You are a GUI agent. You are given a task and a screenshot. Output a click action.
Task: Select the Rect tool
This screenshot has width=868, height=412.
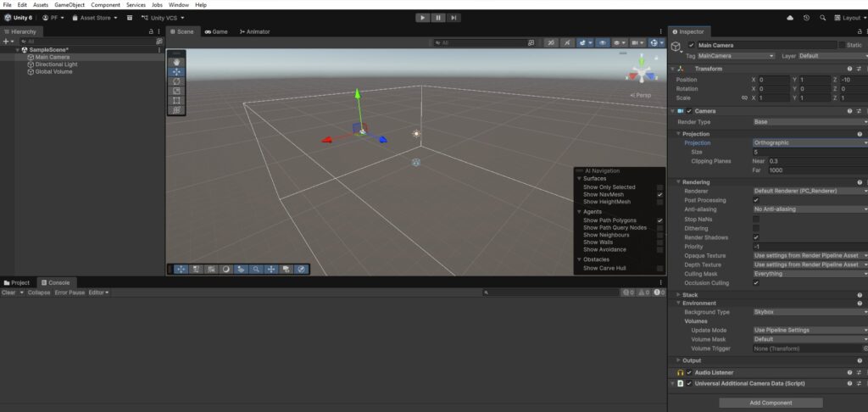tap(176, 100)
